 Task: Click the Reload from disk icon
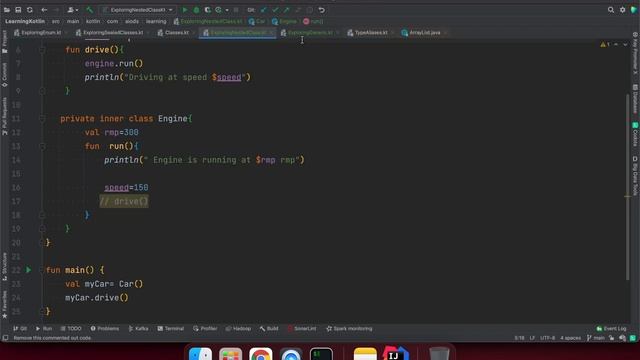[30, 10]
